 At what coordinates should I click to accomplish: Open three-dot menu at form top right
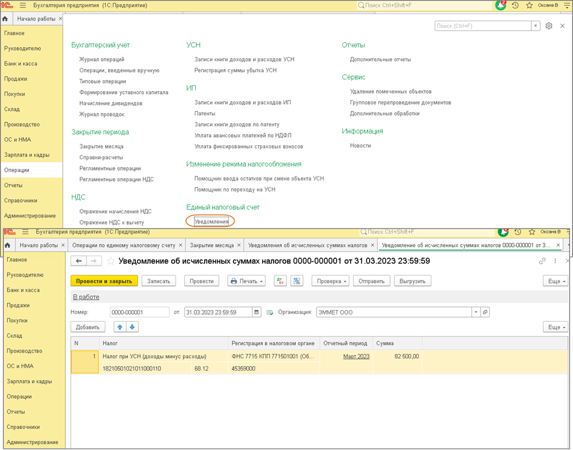555,261
